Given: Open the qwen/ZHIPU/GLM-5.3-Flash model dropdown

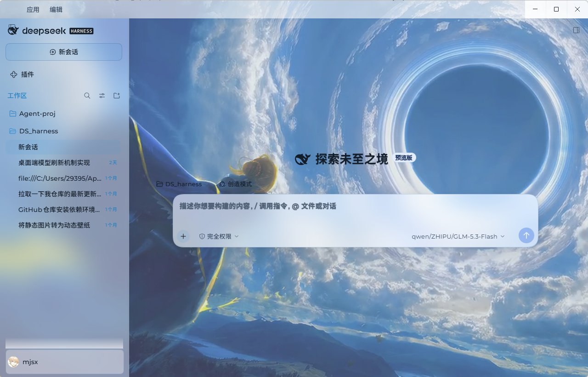Looking at the screenshot, I should (x=458, y=236).
